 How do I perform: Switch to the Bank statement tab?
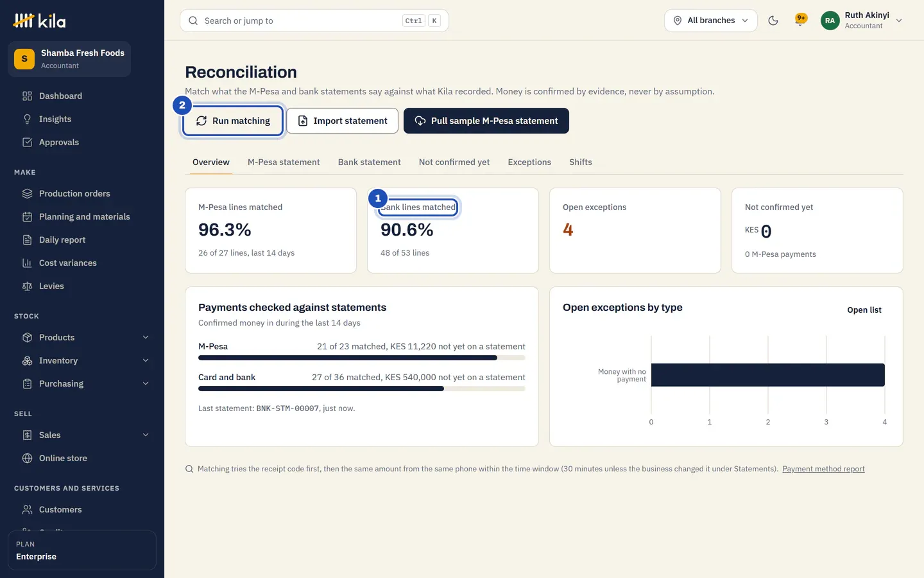370,162
